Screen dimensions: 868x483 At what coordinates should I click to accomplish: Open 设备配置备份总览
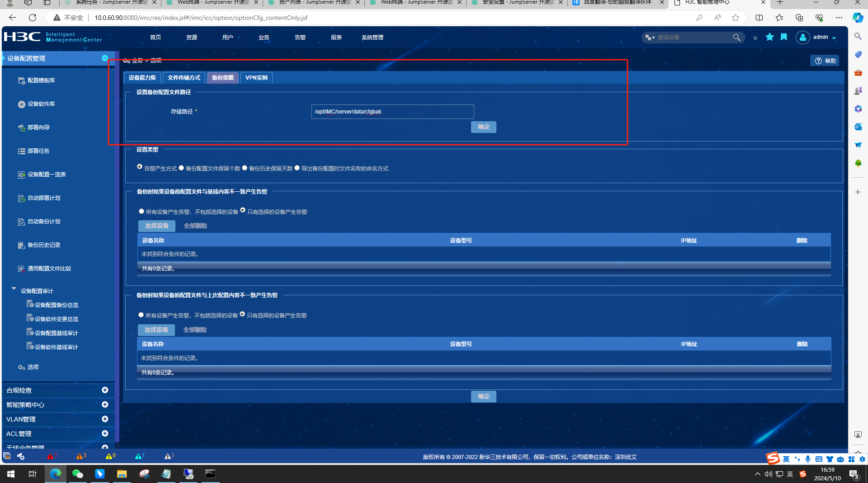pyautogui.click(x=52, y=305)
